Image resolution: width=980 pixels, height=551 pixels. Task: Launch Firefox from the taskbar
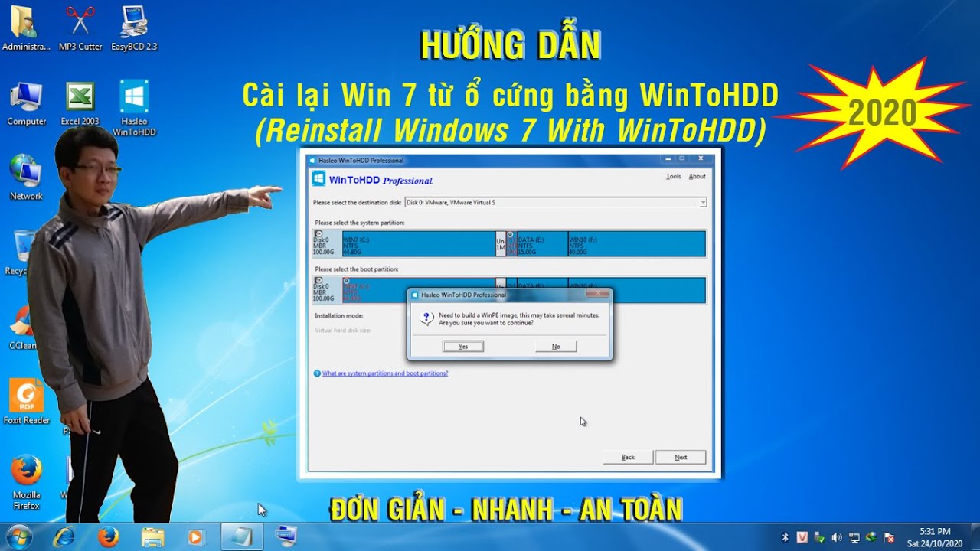(109, 536)
